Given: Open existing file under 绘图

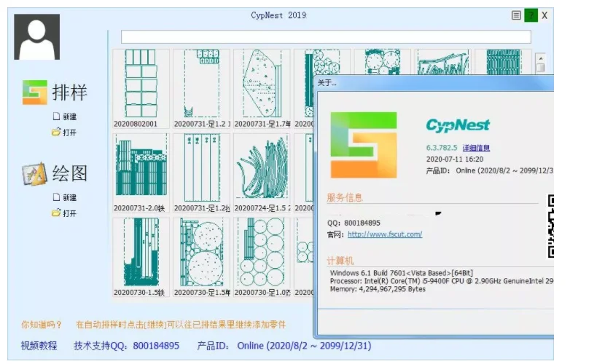Looking at the screenshot, I should (x=64, y=213).
